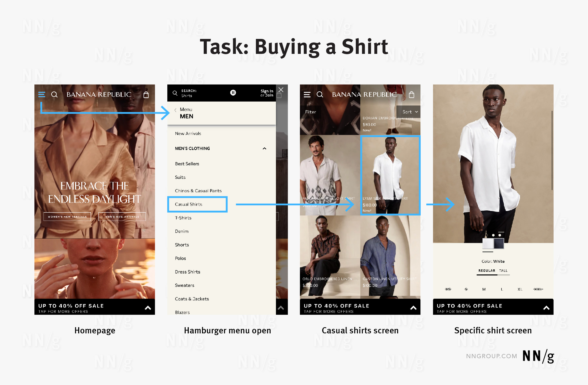Screen dimensions: 588x385
Task: Open shopping bag on casual shirts screen
Action: point(411,95)
